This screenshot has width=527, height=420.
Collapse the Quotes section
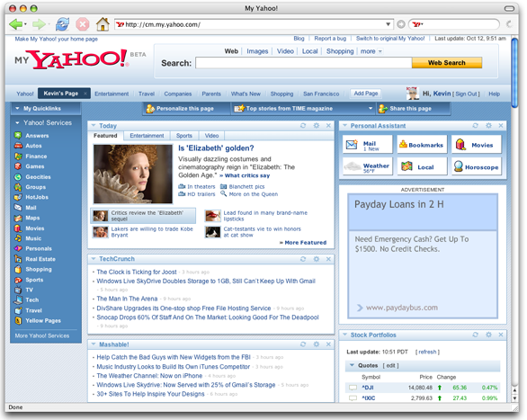pyautogui.click(x=352, y=365)
